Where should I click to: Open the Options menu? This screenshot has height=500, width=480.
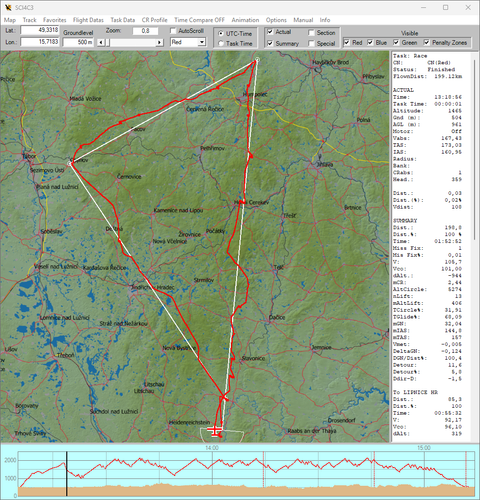(x=276, y=20)
